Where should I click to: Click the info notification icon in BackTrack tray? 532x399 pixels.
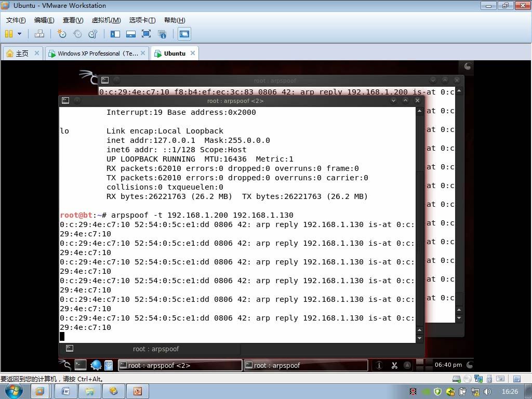(379, 365)
